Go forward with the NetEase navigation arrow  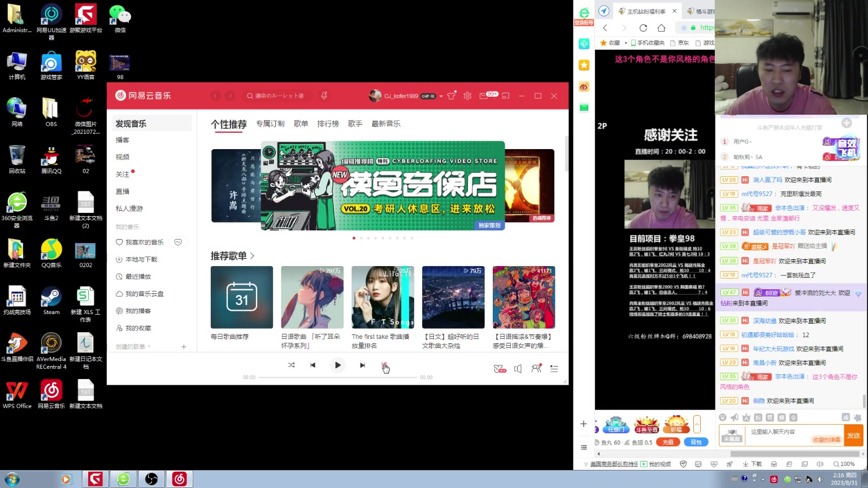tap(230, 96)
